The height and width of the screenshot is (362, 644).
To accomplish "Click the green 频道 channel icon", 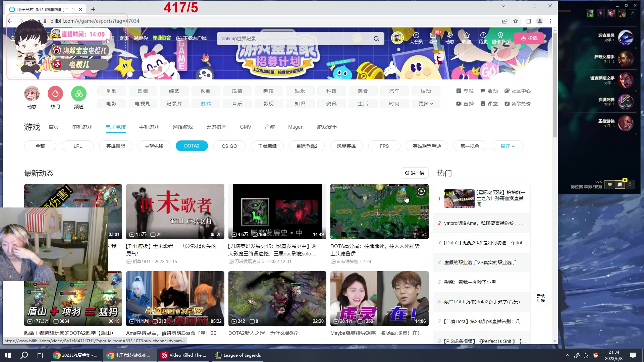I will point(79,94).
